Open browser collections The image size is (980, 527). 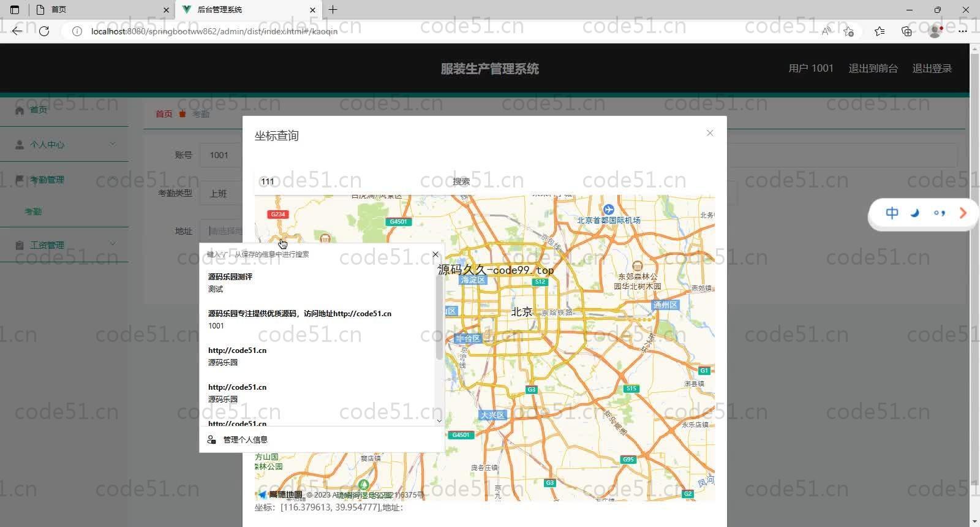pyautogui.click(x=907, y=31)
